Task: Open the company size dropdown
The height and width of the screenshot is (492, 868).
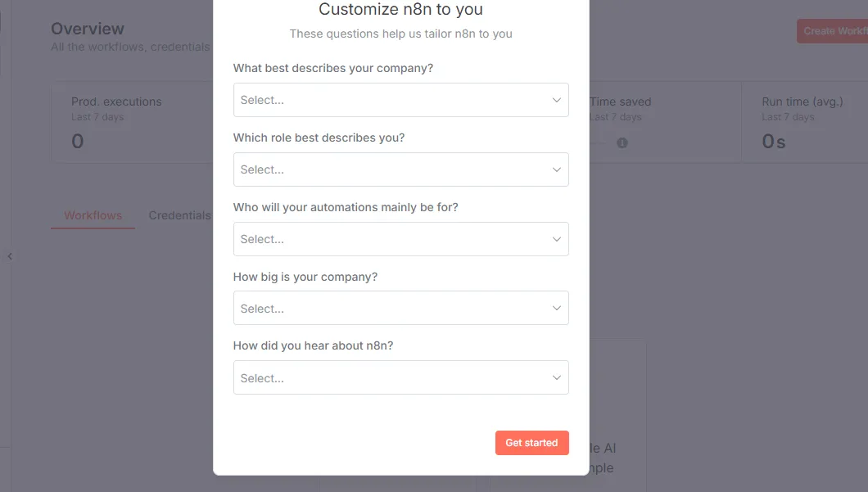Action: click(x=400, y=309)
